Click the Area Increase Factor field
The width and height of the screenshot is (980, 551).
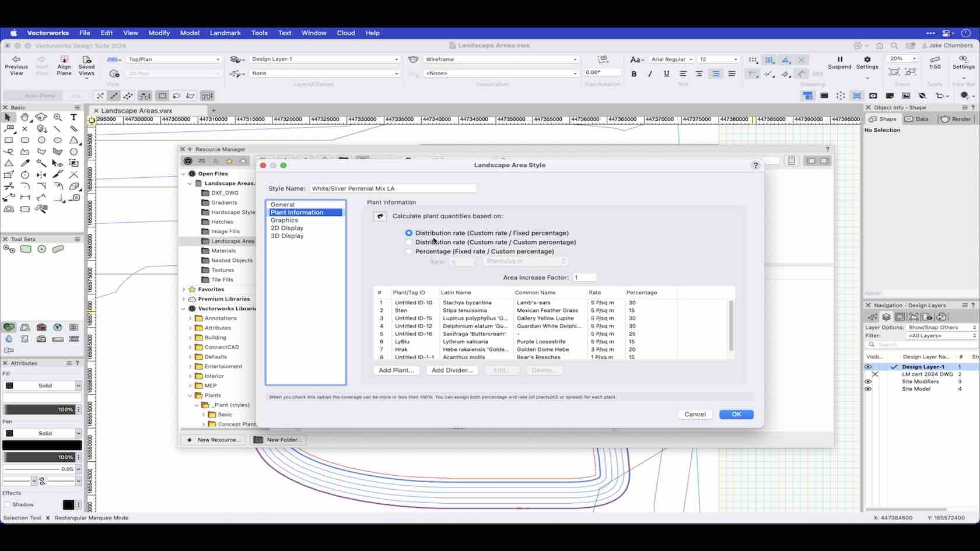[584, 278]
